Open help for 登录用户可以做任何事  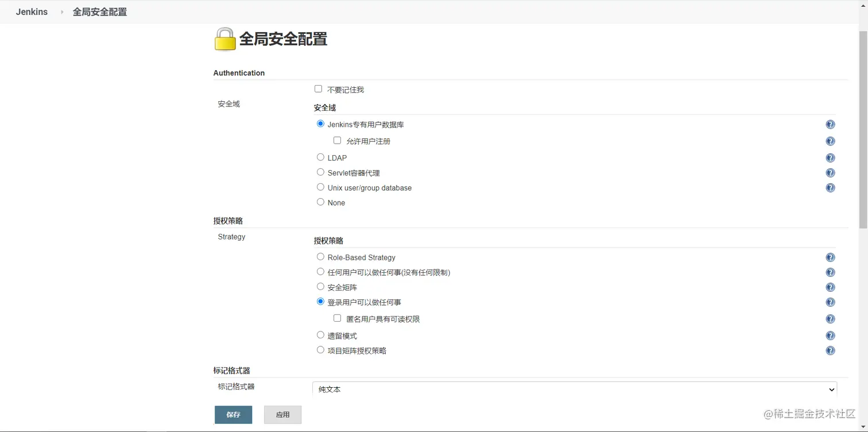(830, 302)
